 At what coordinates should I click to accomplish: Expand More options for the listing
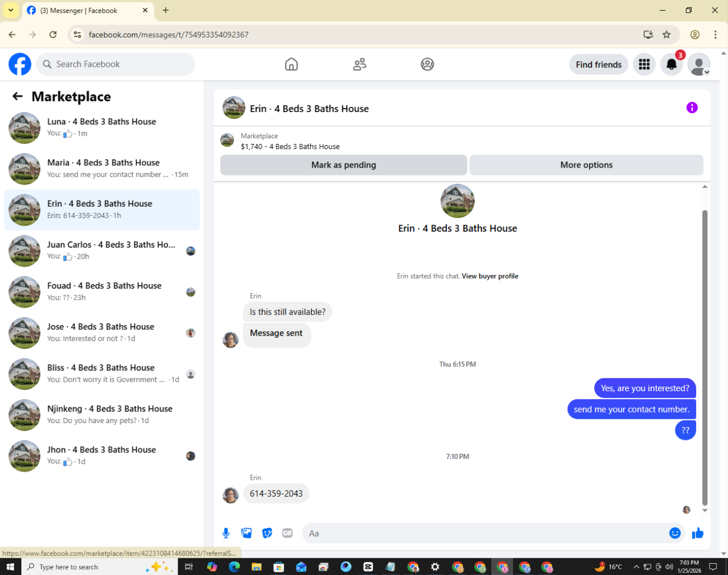point(586,165)
